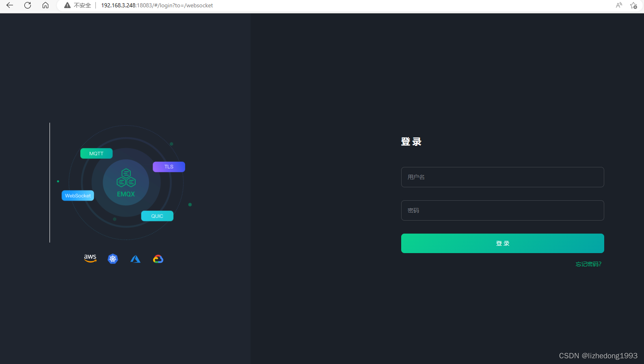
Task: Open the read aloud icon in address bar
Action: click(x=619, y=5)
